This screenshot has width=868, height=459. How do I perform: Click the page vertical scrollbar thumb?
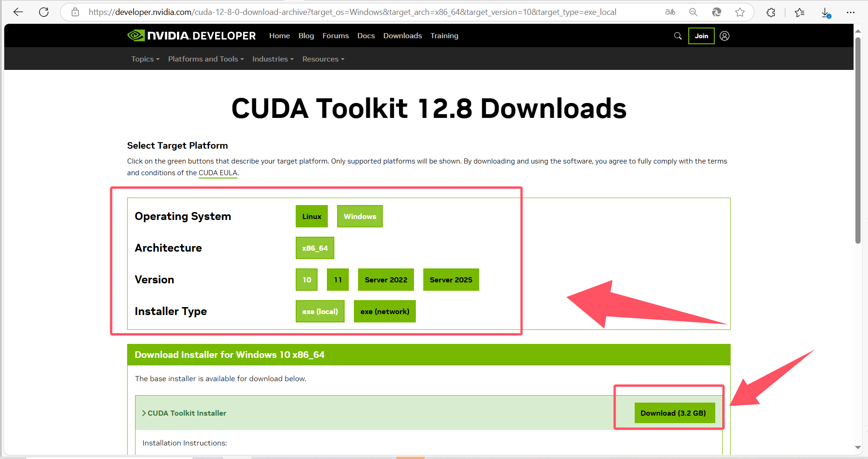click(858, 140)
